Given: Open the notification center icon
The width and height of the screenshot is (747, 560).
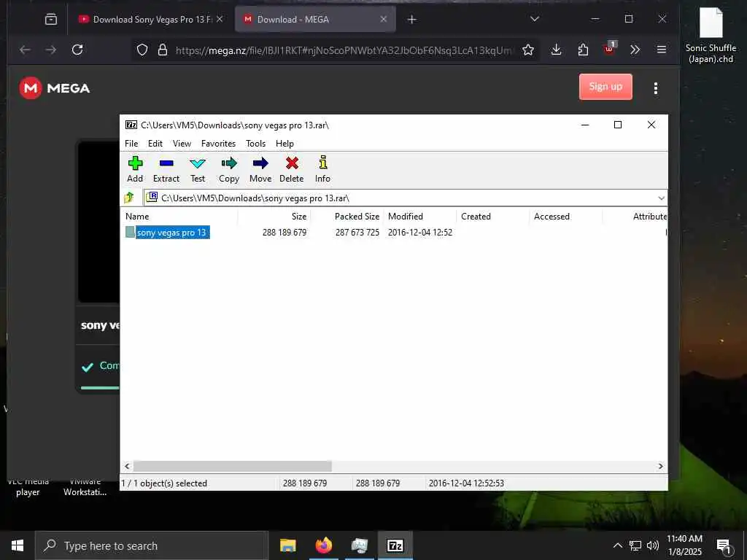Looking at the screenshot, I should (724, 545).
